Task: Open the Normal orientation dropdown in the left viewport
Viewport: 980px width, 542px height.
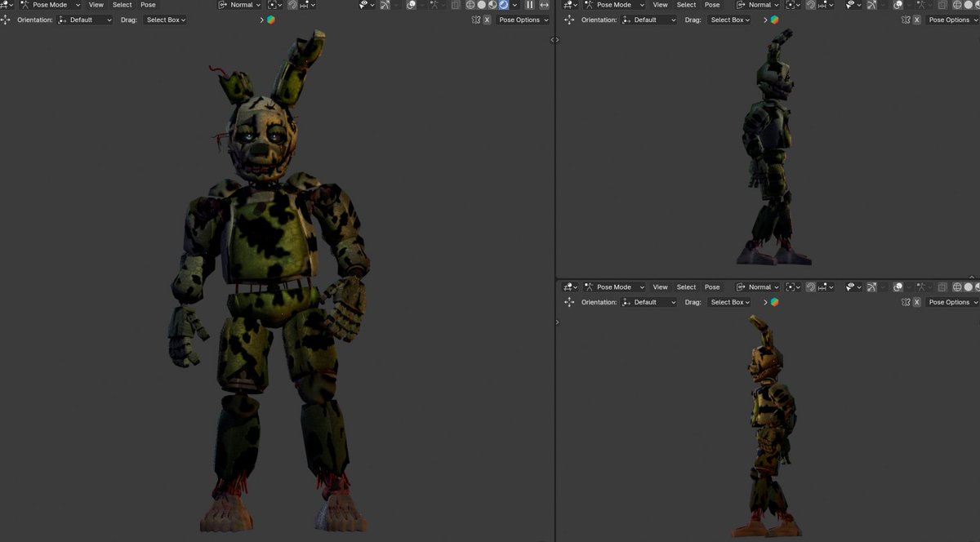Action: click(x=239, y=5)
